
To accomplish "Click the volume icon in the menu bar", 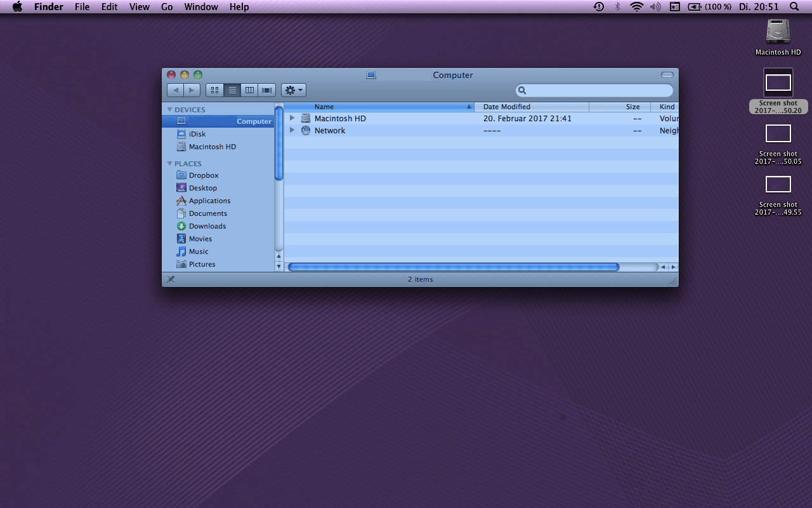I will pyautogui.click(x=655, y=7).
